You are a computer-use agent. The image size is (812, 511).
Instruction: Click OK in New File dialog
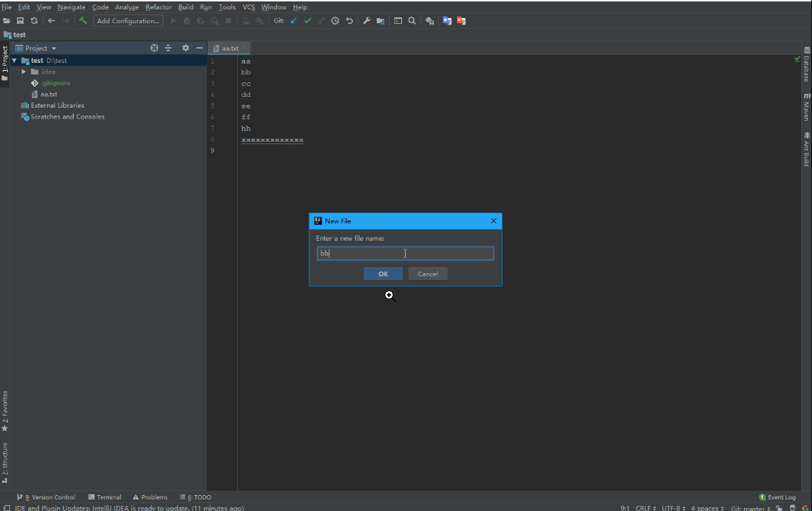tap(383, 274)
